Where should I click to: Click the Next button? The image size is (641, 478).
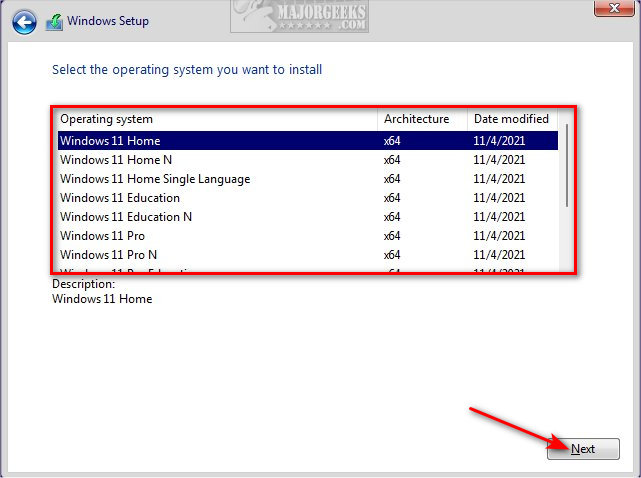583,449
